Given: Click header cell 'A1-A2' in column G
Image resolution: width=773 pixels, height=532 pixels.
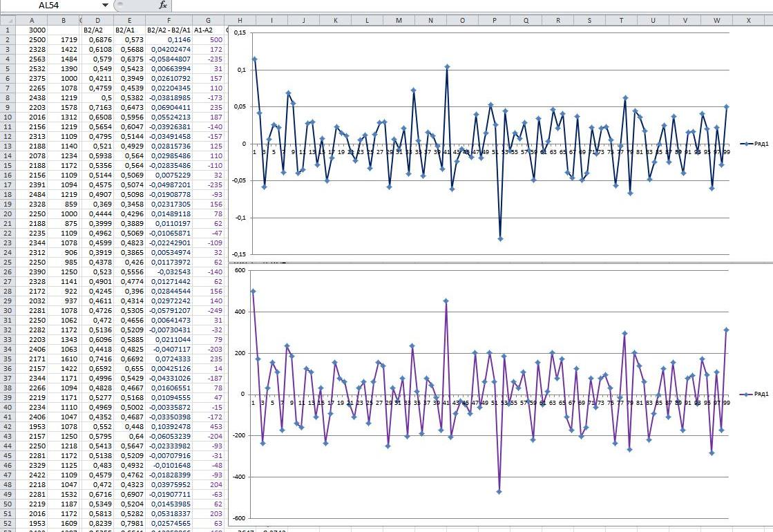Looking at the screenshot, I should (x=208, y=30).
